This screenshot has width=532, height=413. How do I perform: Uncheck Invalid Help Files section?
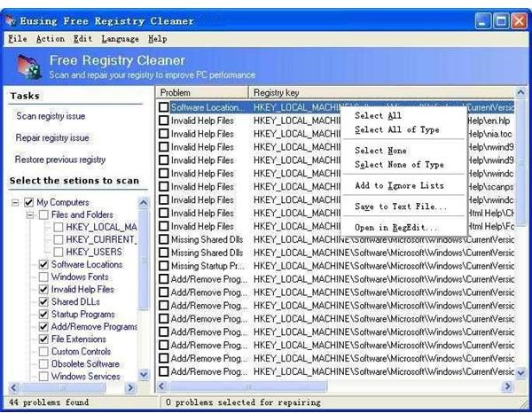tap(43, 289)
